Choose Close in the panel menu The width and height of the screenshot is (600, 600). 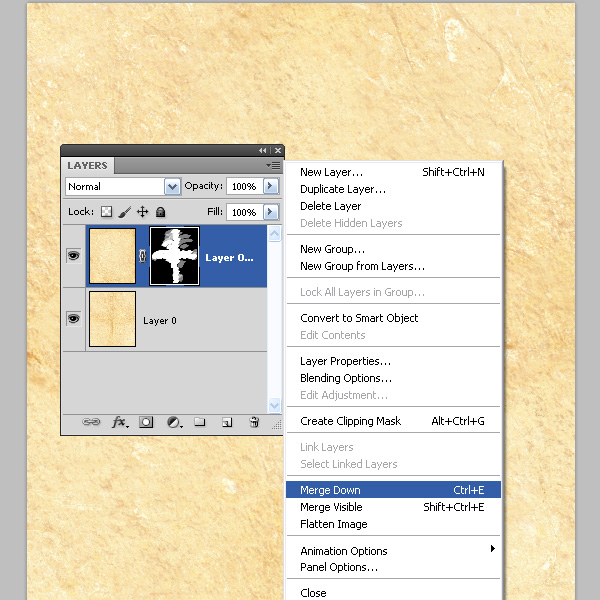coord(393,592)
